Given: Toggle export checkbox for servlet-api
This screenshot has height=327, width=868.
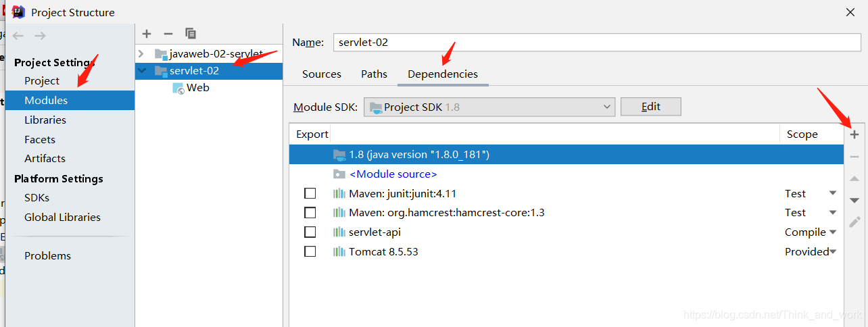Looking at the screenshot, I should (x=310, y=232).
